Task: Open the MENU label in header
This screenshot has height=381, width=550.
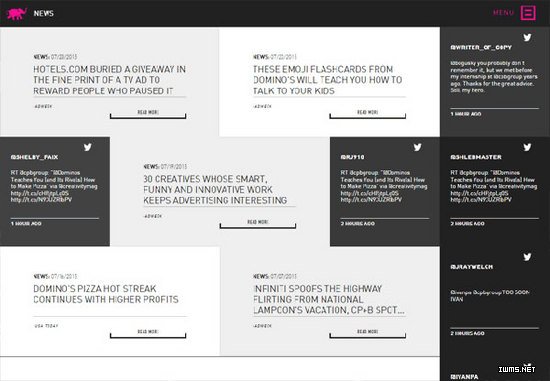Action: click(503, 13)
